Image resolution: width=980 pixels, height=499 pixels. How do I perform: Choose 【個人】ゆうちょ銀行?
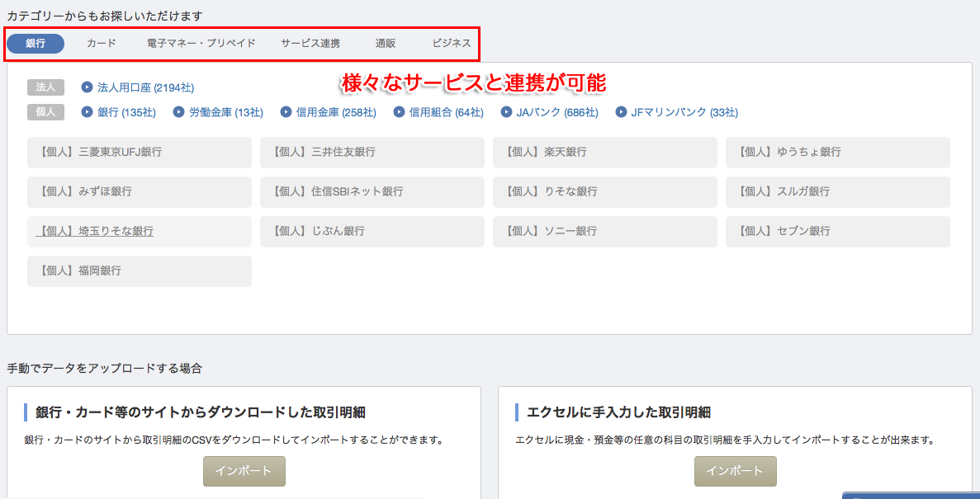coord(838,153)
